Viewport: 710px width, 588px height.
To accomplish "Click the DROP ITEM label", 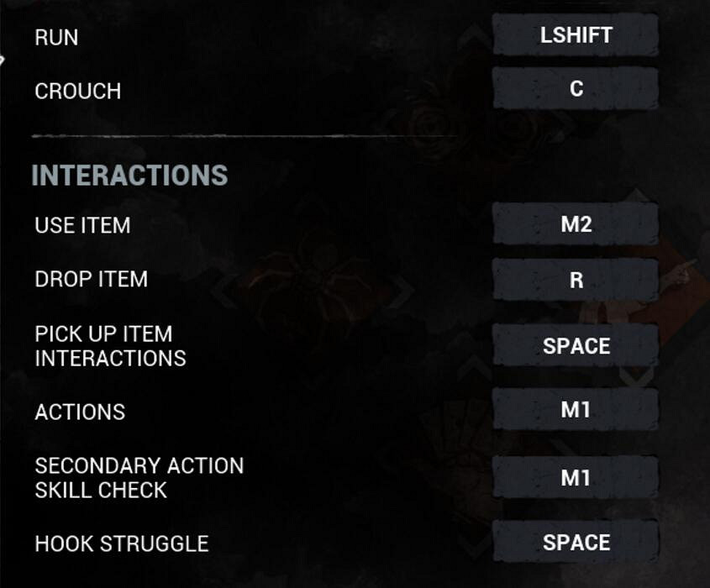I will click(91, 280).
